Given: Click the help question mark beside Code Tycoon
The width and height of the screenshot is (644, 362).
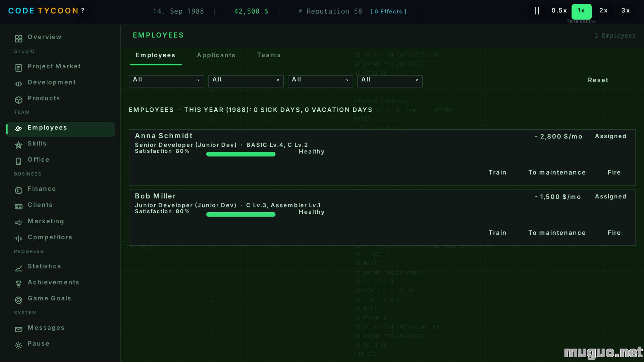Looking at the screenshot, I should click(83, 11).
